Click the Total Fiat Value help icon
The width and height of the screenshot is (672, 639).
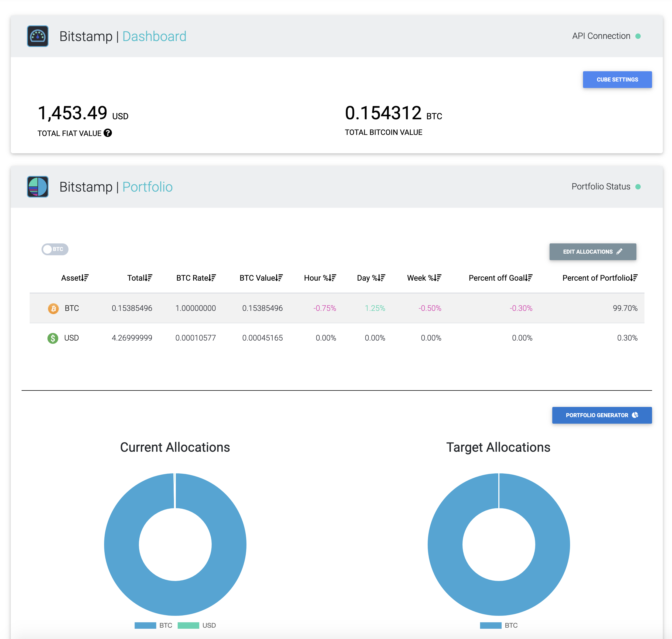pyautogui.click(x=108, y=133)
